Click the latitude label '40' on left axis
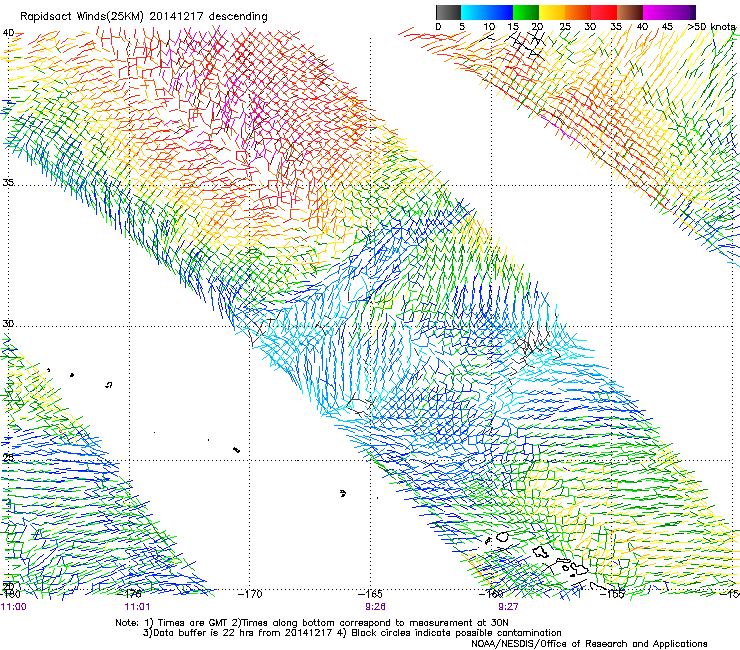 (x=8, y=33)
